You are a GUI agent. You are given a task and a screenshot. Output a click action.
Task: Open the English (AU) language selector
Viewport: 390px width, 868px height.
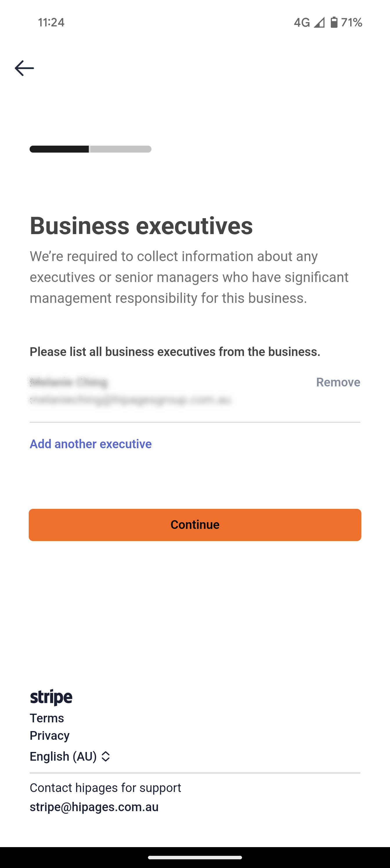pyautogui.click(x=70, y=757)
